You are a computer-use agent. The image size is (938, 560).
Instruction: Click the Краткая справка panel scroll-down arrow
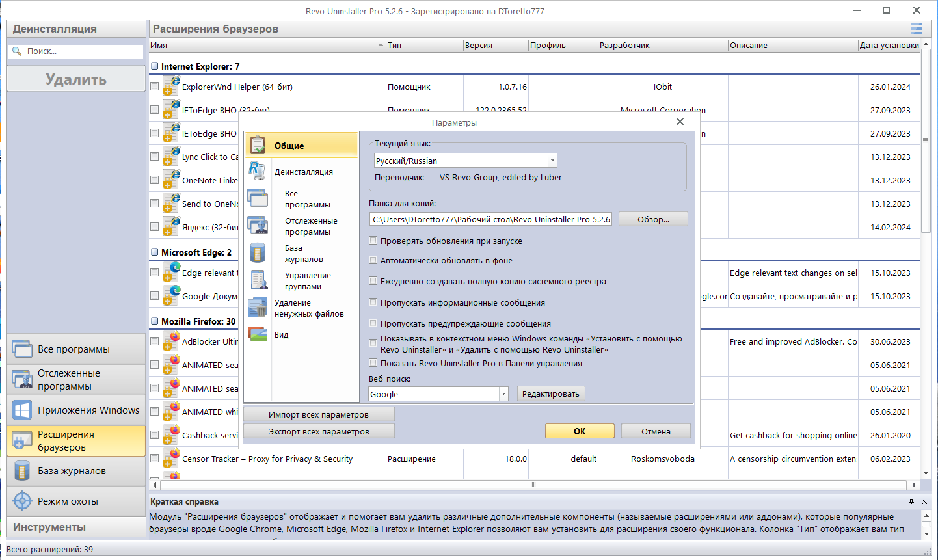[x=926, y=534]
